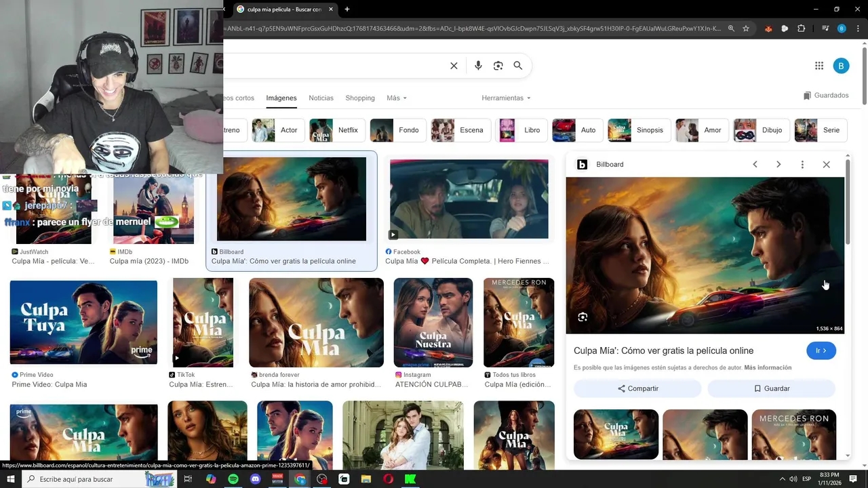The width and height of the screenshot is (868, 488).
Task: Open Discord from the taskbar
Action: click(255, 479)
